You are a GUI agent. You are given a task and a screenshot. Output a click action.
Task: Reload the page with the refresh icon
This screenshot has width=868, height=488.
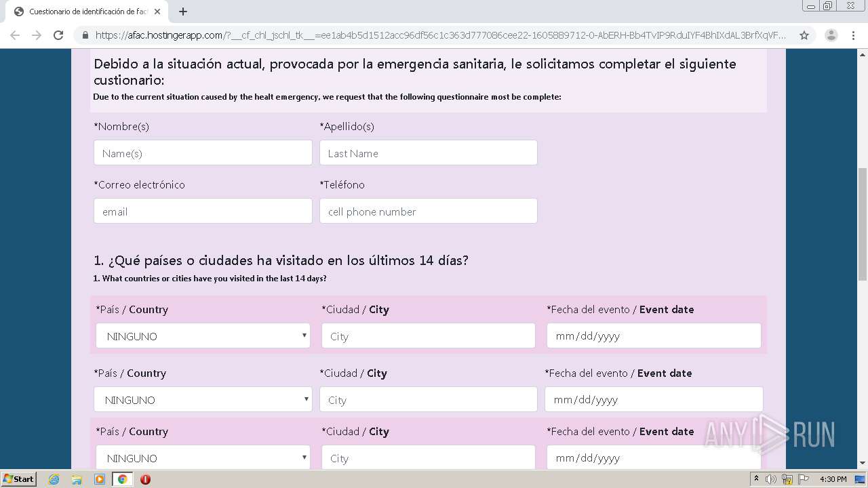tap(58, 35)
